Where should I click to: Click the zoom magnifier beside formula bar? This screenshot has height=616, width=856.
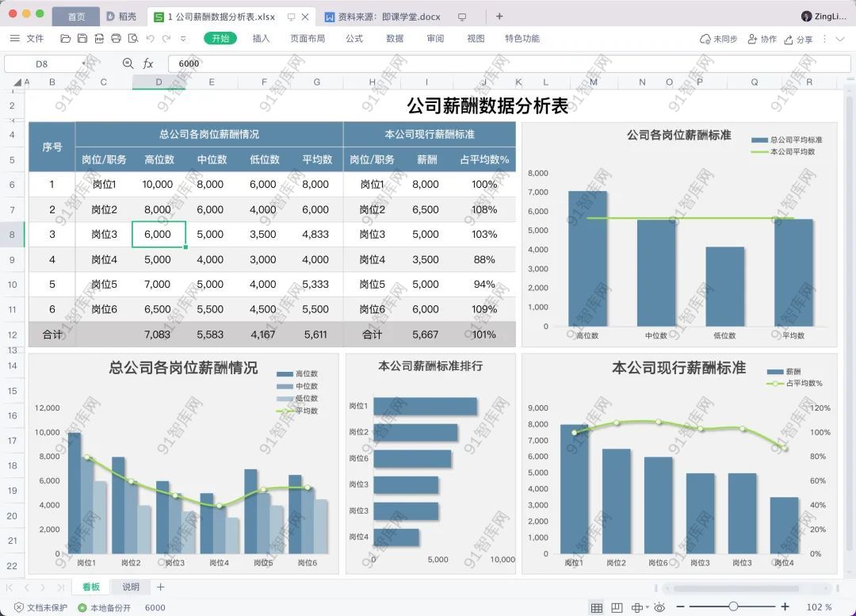tap(128, 63)
